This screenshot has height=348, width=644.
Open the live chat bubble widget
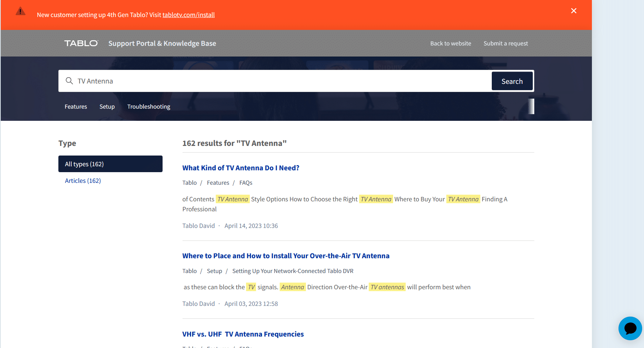coord(630,328)
